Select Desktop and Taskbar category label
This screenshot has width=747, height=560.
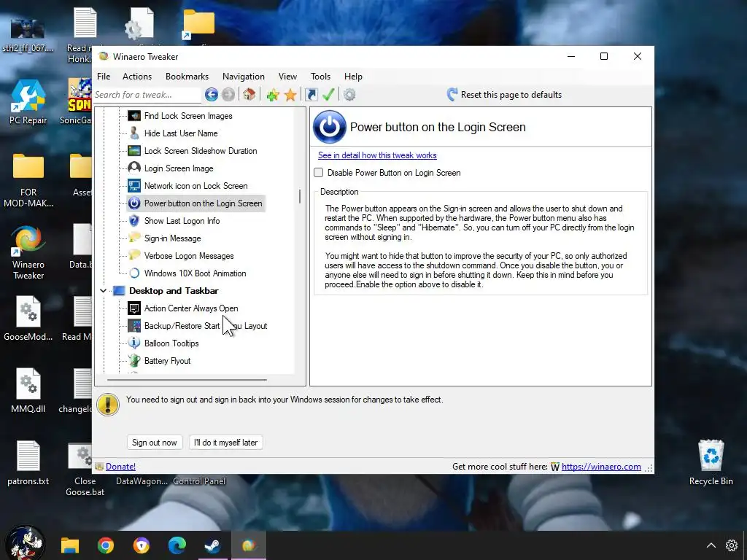174,290
